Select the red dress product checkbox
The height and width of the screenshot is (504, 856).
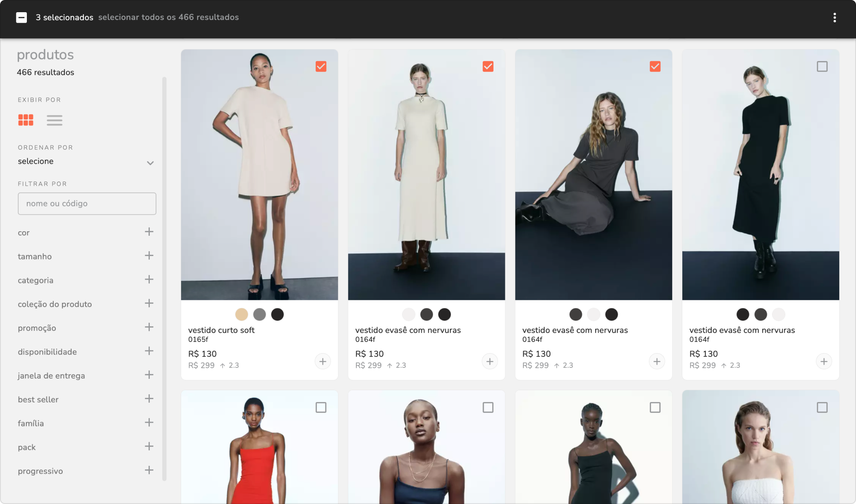[321, 407]
